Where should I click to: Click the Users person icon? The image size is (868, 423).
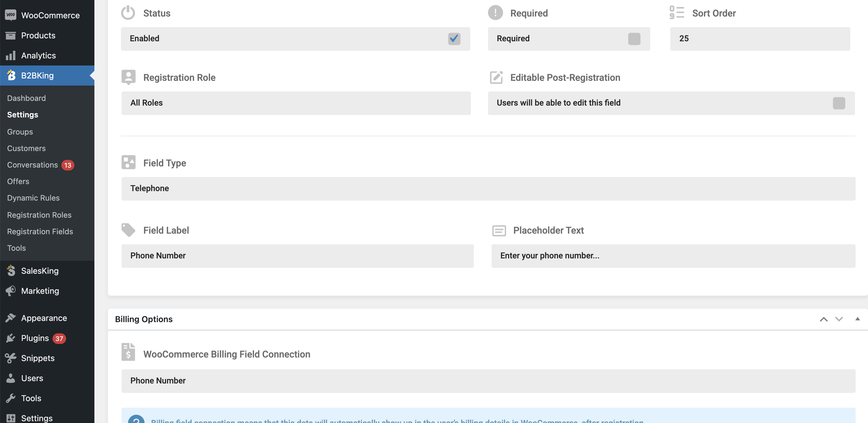coord(10,378)
